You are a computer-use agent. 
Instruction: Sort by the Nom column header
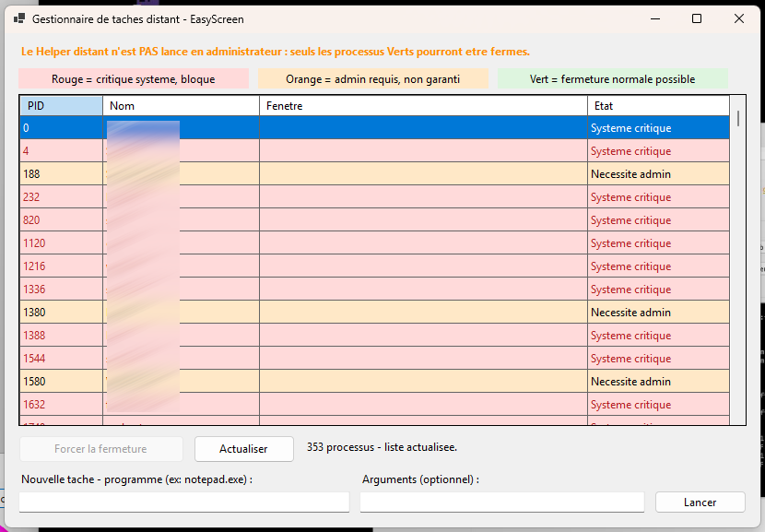point(181,106)
